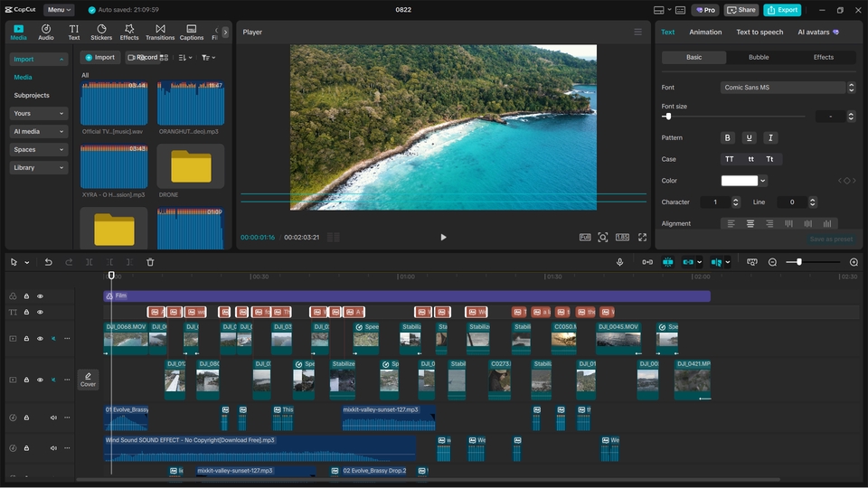Enter fullscreen in the player

tap(642, 238)
